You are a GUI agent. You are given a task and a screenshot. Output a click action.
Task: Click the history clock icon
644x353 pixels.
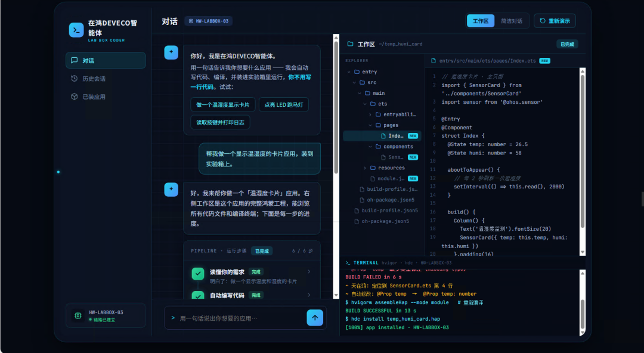75,79
